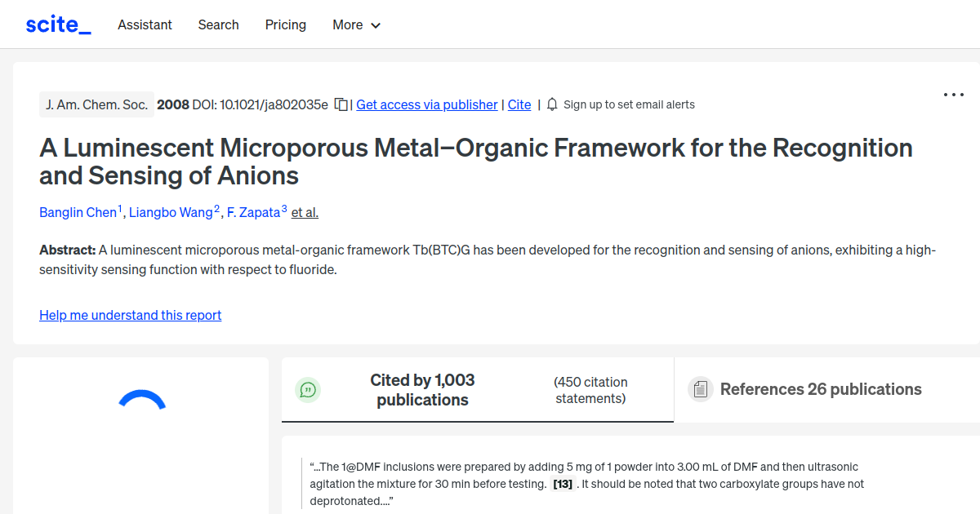The height and width of the screenshot is (514, 980).
Task: Click the copy DOI icon
Action: 340,104
